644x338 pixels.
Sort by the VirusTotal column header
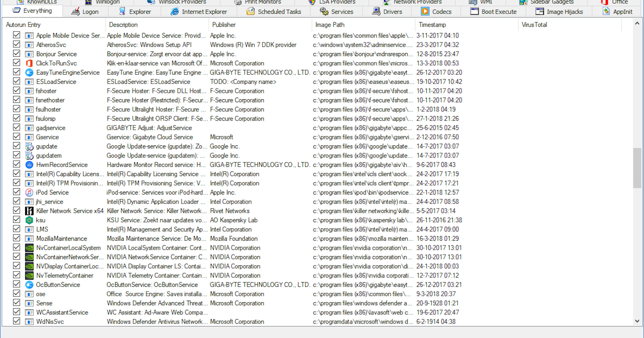pos(570,25)
